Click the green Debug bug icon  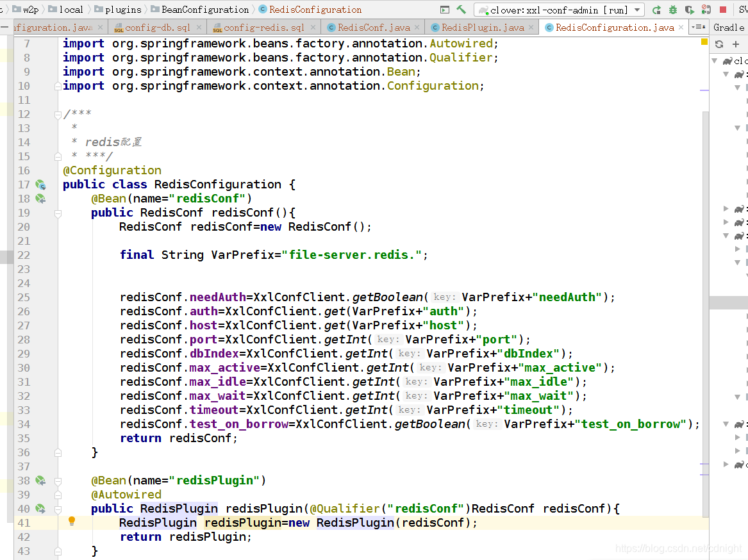pos(672,10)
